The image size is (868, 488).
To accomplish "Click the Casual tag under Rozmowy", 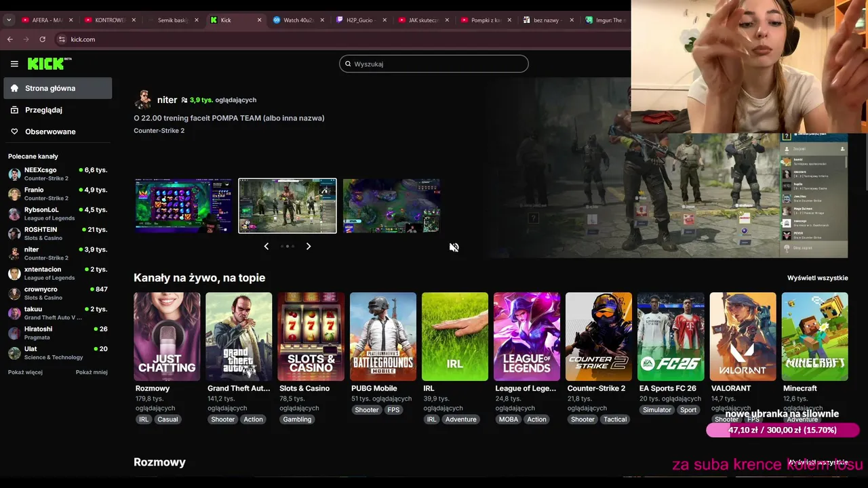I will click(167, 420).
